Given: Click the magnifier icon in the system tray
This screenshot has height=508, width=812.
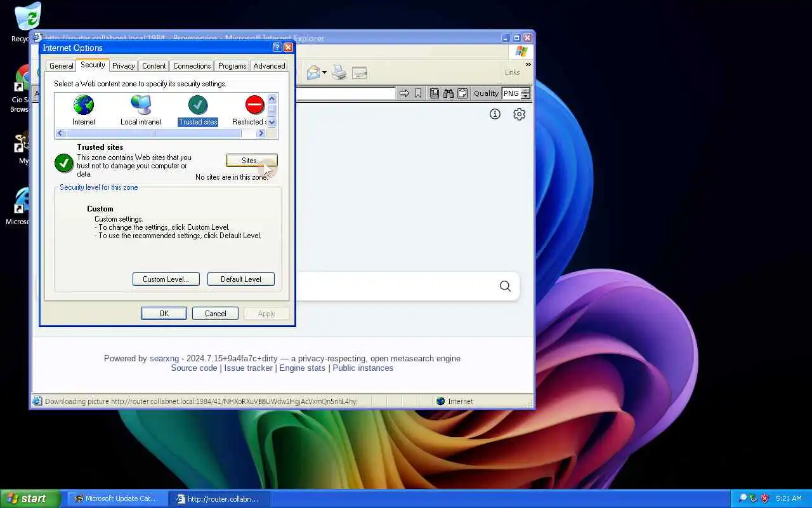Looking at the screenshot, I should pyautogui.click(x=742, y=498).
